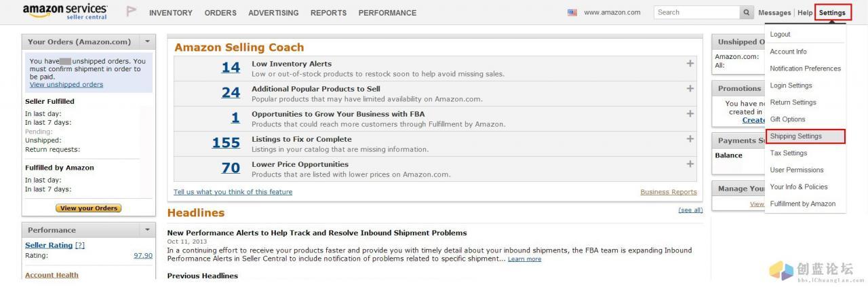Open the Business Reports link

pyautogui.click(x=669, y=192)
